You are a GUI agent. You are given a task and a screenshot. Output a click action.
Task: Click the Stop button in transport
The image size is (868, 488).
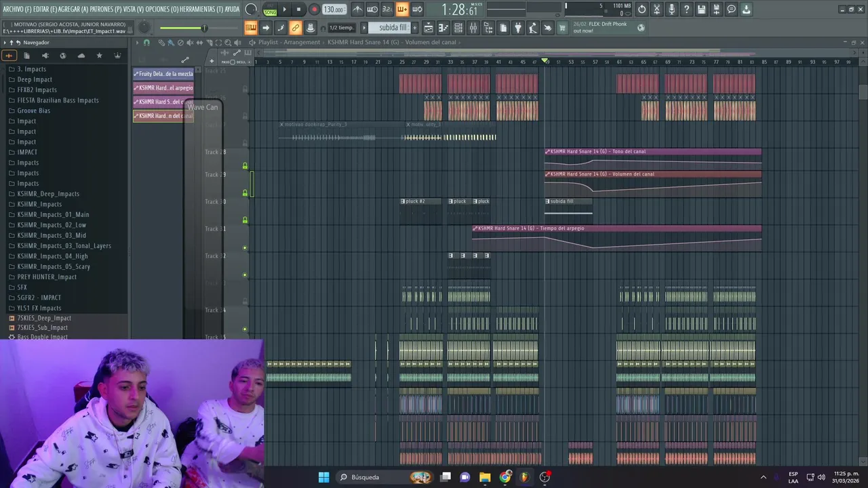(x=298, y=9)
